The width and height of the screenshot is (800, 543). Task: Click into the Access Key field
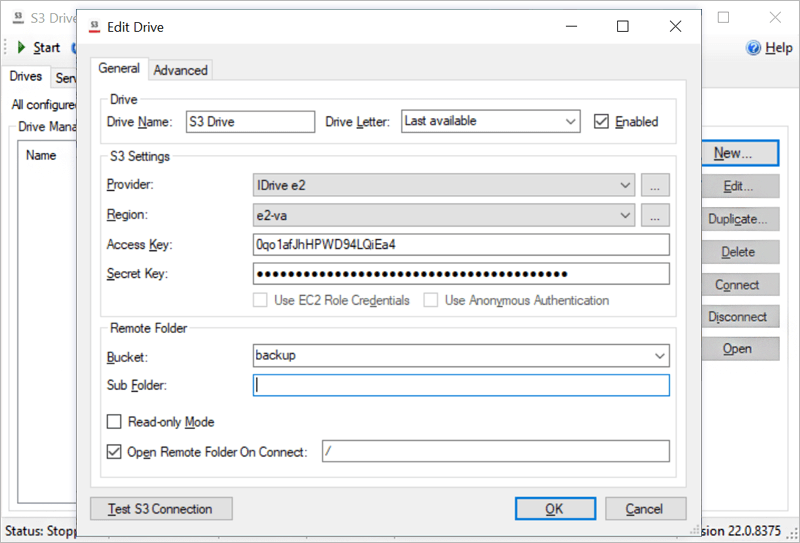tap(461, 244)
